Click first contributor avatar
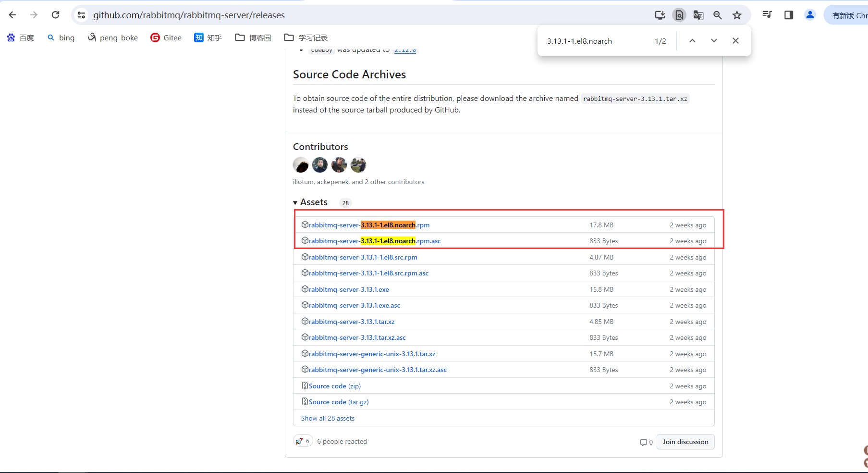 301,165
